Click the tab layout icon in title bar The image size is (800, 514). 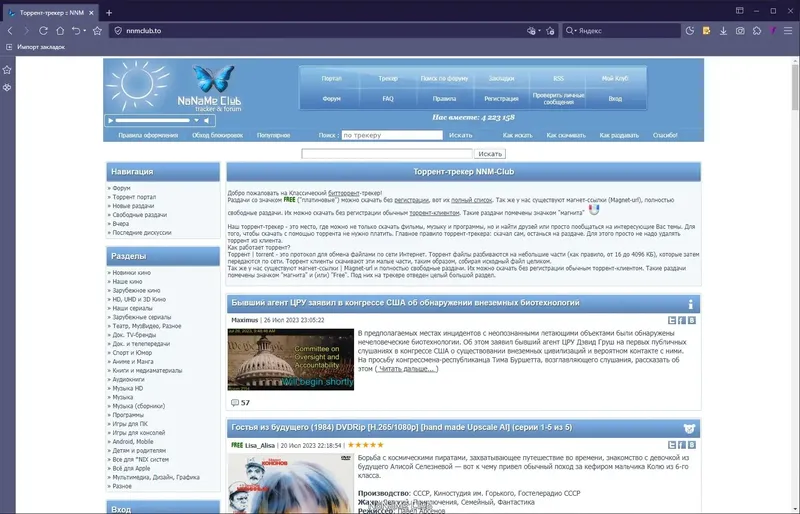[739, 11]
